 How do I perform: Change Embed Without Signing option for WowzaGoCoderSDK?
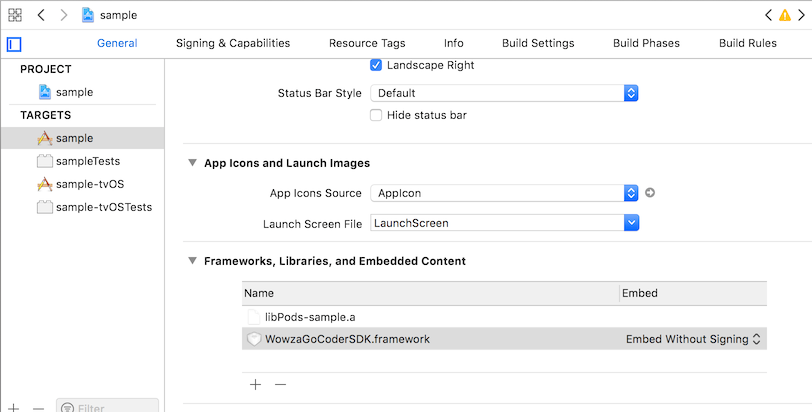tap(694, 339)
